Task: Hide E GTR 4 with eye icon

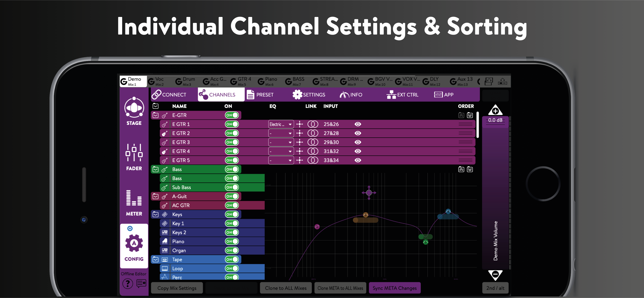Action: tap(358, 151)
